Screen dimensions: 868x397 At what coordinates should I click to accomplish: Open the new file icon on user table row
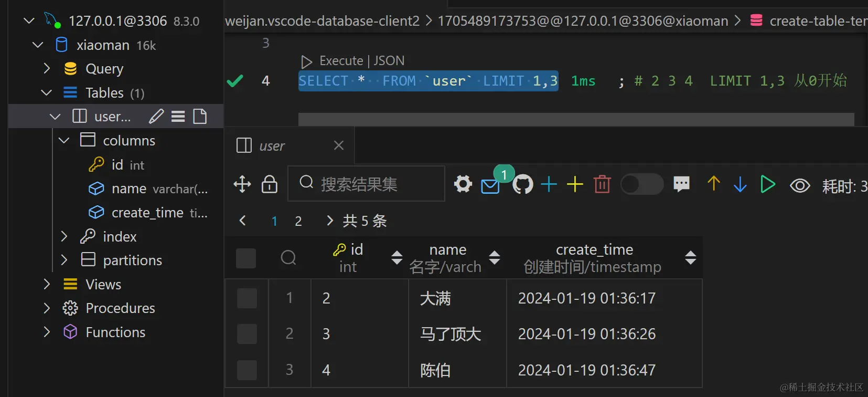click(200, 116)
